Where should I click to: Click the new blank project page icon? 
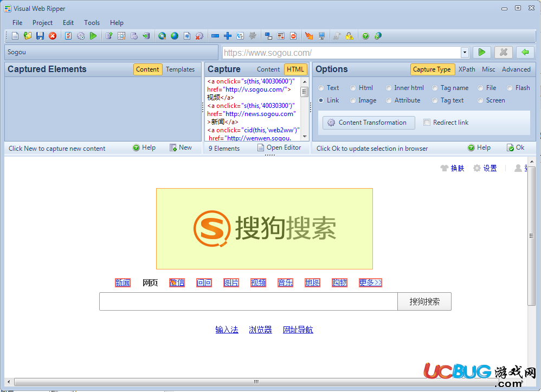pos(15,36)
